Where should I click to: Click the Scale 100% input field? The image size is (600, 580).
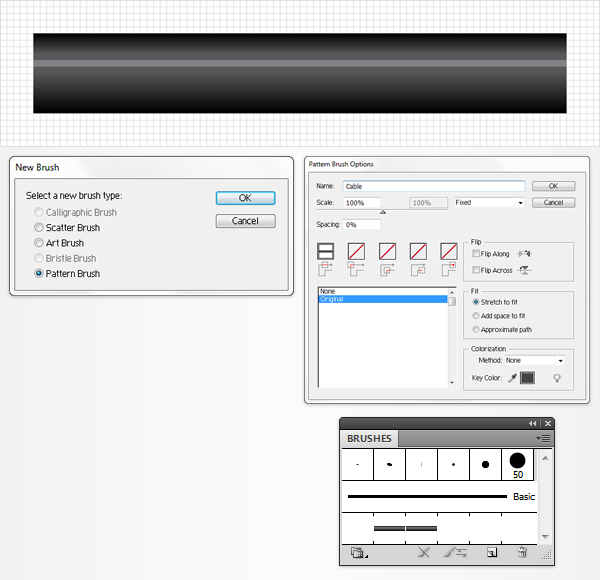[x=362, y=203]
